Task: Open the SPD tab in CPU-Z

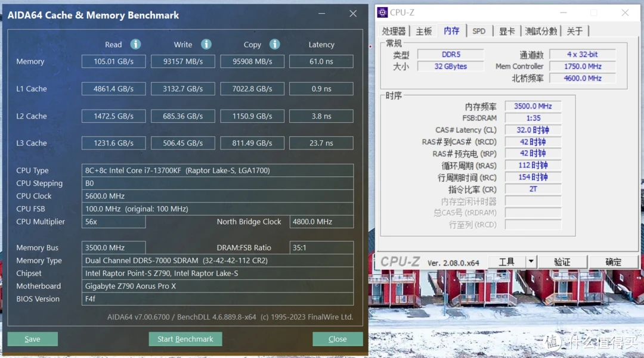Action: (479, 31)
